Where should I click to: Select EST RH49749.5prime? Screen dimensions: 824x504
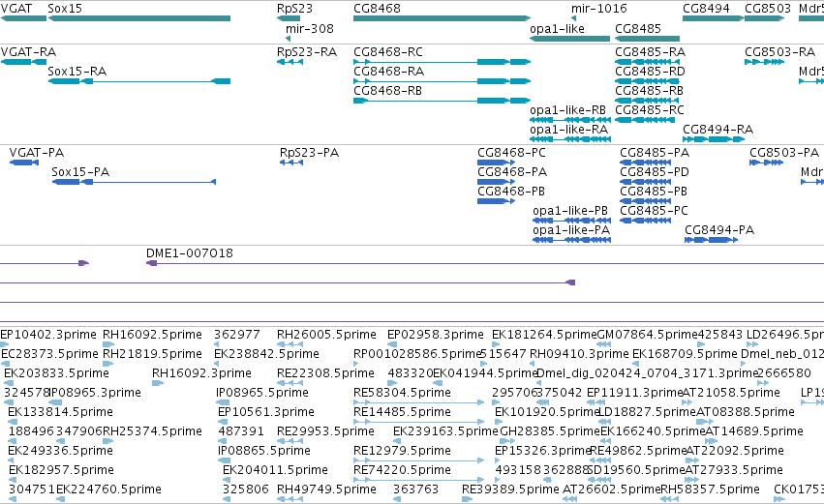pyautogui.click(x=326, y=490)
